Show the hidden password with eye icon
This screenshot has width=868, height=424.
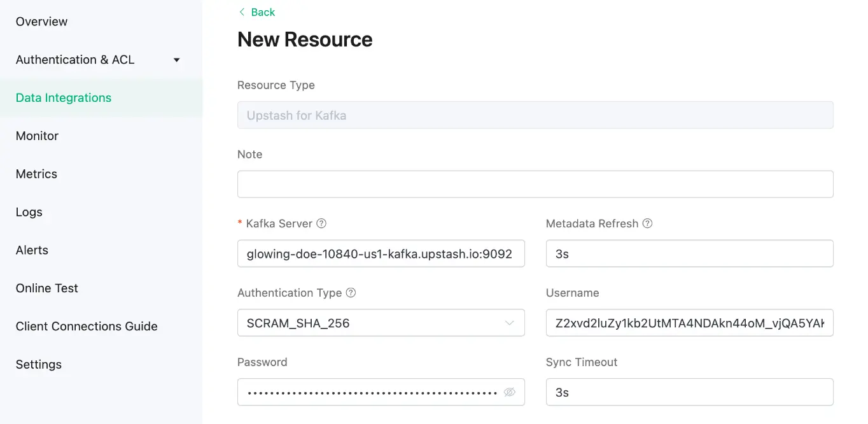click(509, 392)
